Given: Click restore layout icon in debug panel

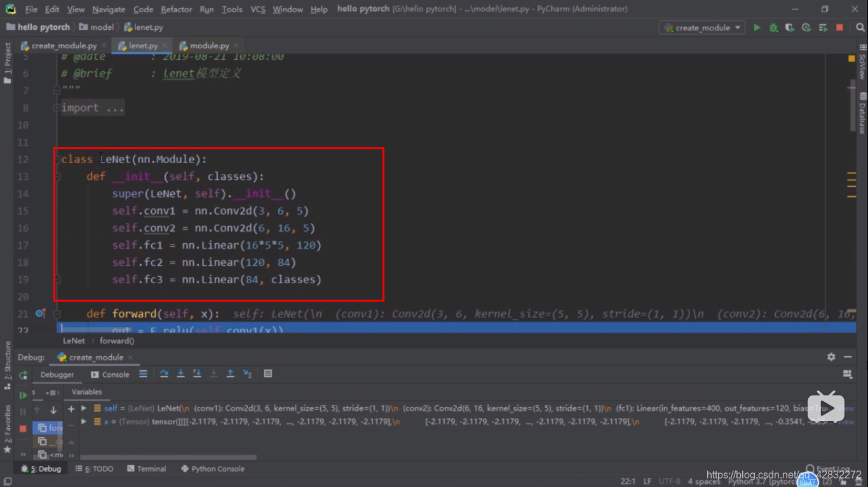Looking at the screenshot, I should 847,374.
